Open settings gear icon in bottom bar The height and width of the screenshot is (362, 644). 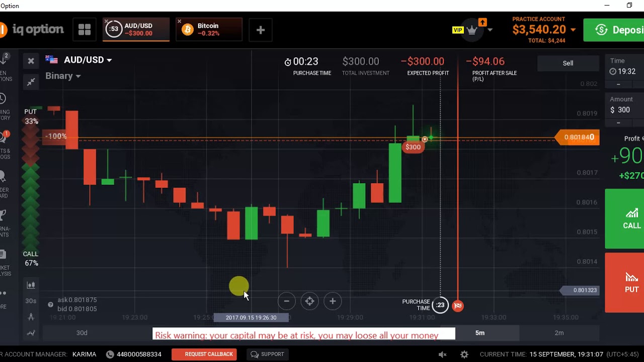coord(464,354)
